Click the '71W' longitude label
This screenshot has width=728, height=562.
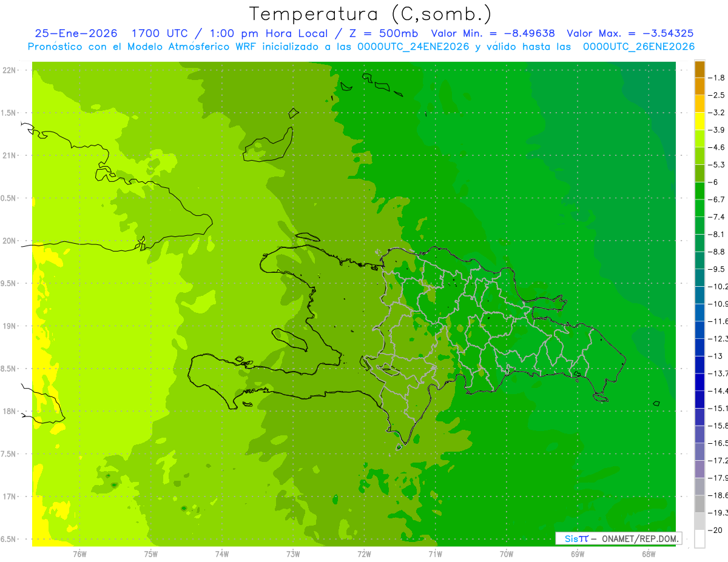coord(435,554)
